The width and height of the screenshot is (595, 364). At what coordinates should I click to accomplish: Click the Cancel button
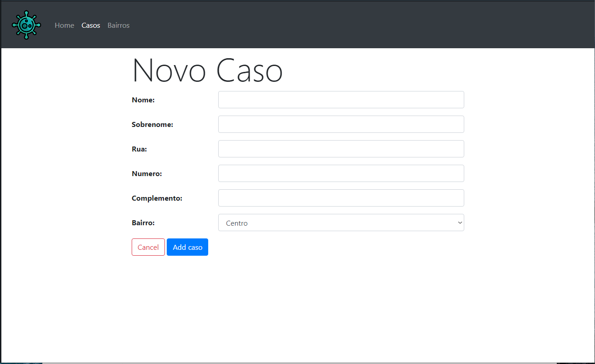point(148,247)
